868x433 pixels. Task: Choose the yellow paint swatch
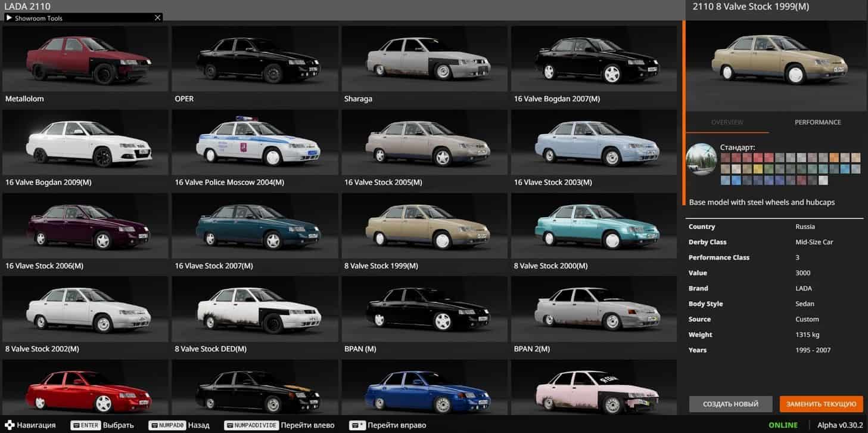pyautogui.click(x=757, y=169)
